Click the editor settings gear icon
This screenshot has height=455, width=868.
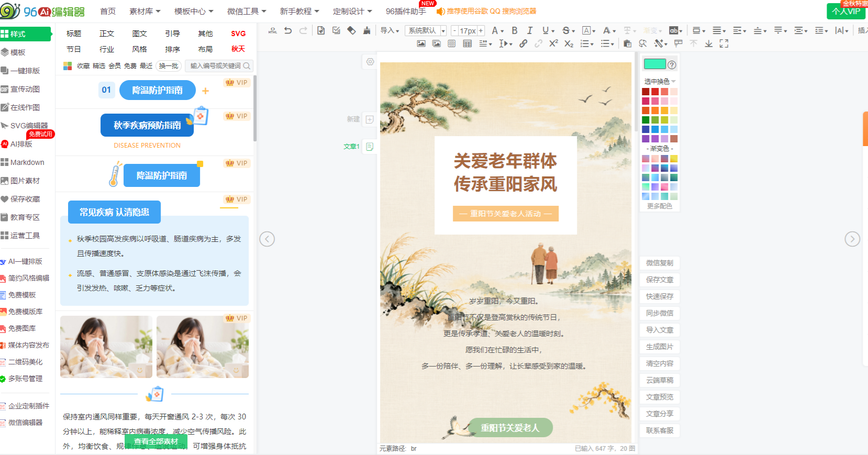pos(370,62)
